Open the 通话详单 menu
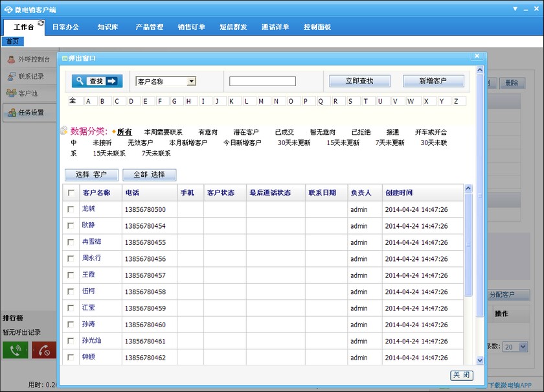Image resolution: width=544 pixels, height=392 pixels. click(x=275, y=27)
